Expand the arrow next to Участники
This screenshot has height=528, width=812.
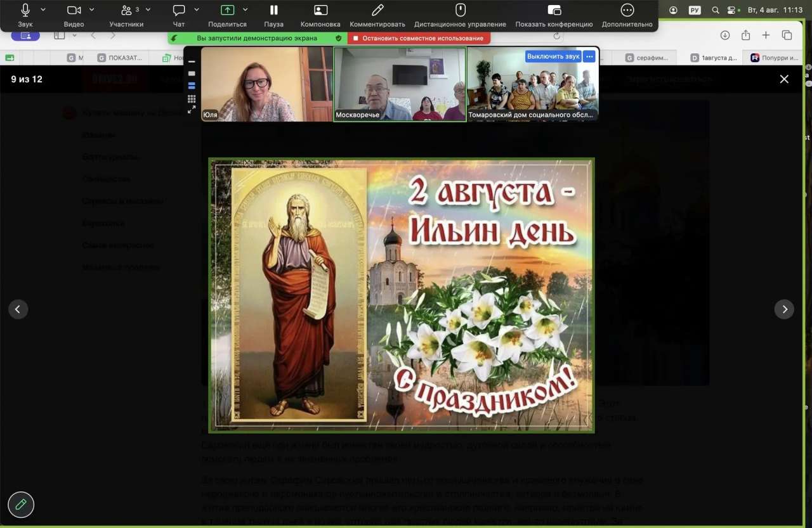148,10
